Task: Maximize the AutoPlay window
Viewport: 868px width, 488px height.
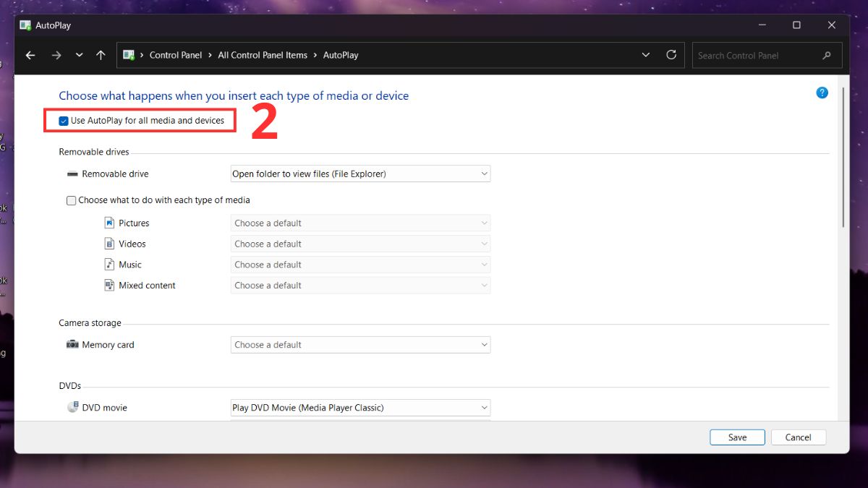Action: [796, 25]
